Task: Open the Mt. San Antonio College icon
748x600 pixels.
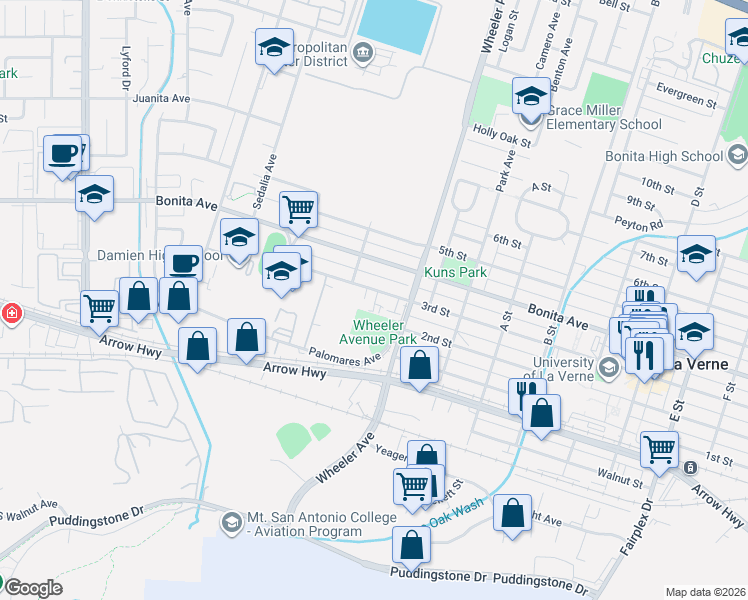Action: 232,523
